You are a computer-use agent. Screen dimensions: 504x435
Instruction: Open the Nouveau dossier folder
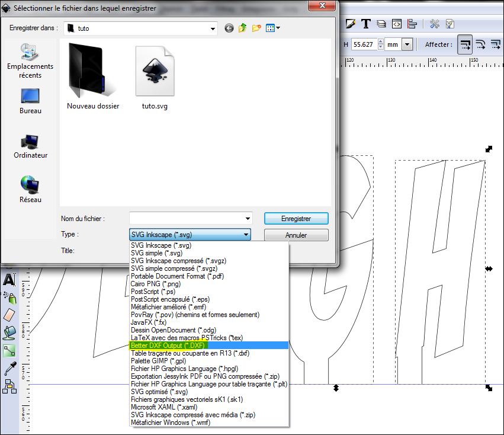coord(93,76)
